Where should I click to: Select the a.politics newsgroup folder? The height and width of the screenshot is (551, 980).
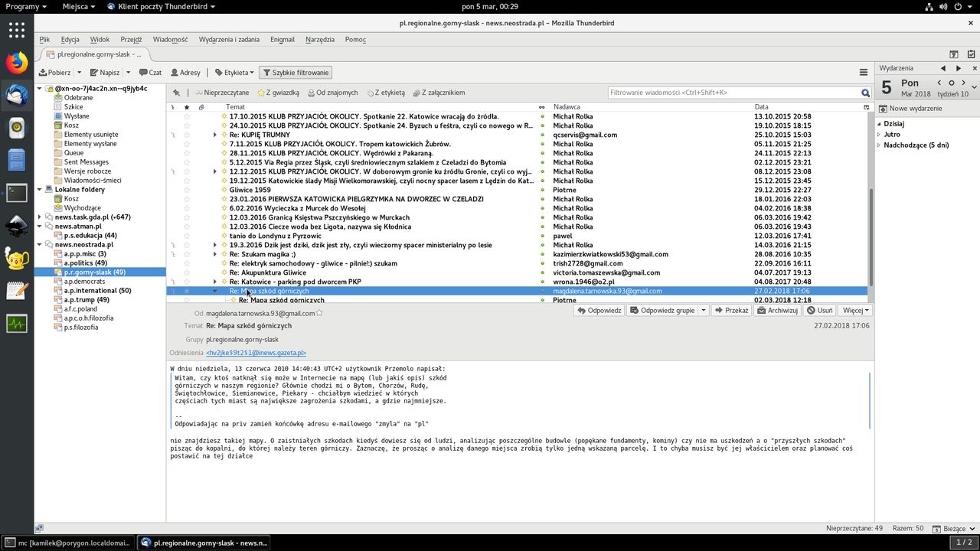coord(85,263)
